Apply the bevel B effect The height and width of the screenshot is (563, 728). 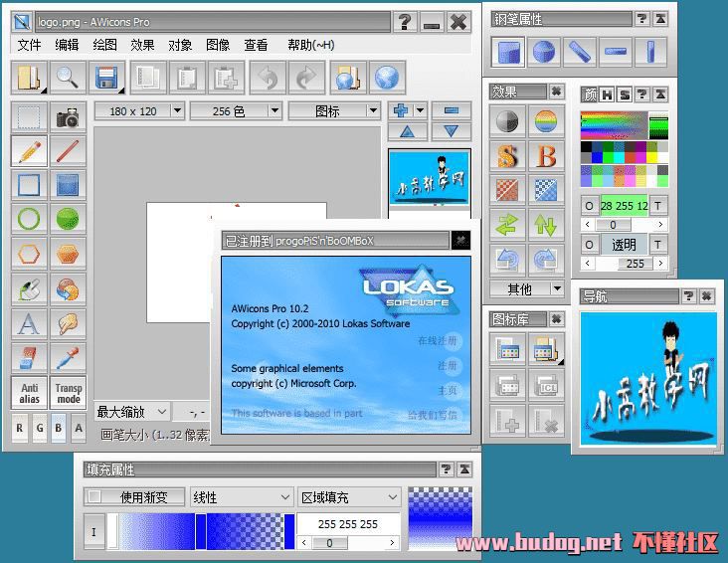pyautogui.click(x=546, y=156)
